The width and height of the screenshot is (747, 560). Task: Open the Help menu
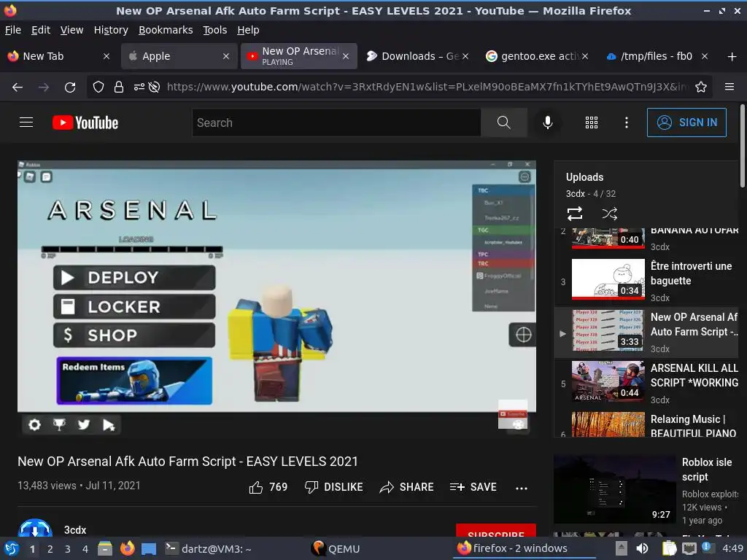coord(248,30)
